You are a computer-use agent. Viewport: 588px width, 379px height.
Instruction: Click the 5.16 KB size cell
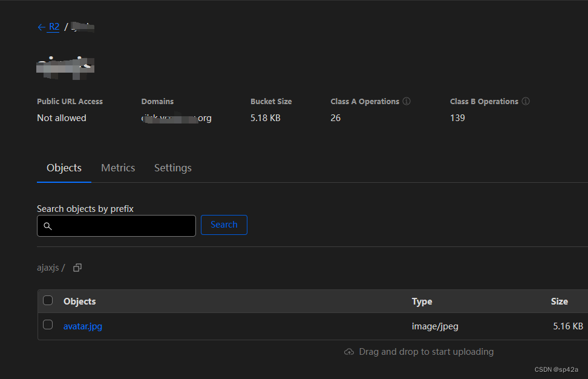[x=568, y=326]
